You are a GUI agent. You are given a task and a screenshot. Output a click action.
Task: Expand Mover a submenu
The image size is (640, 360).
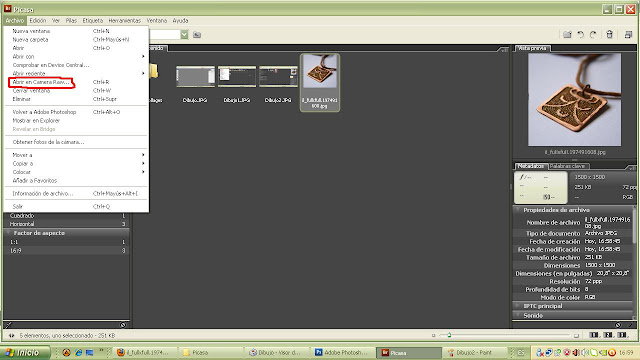click(76, 155)
